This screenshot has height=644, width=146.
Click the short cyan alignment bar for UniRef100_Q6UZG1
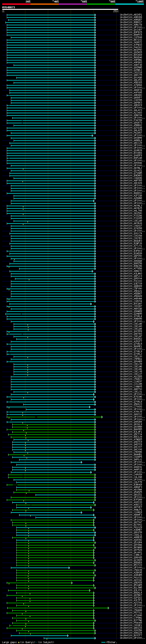pos(66,495)
